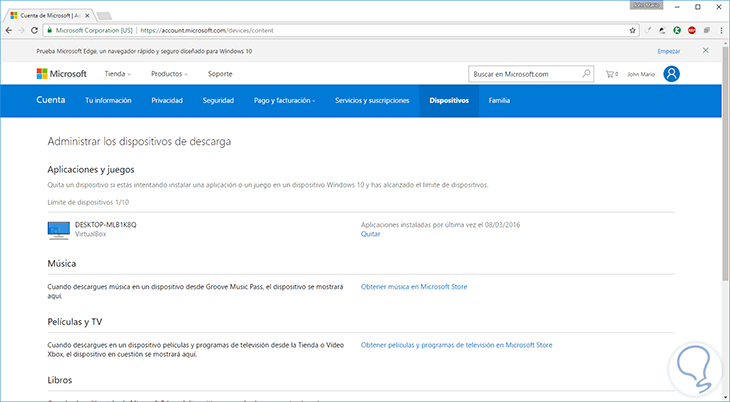Click the VirtualBox device label
The height and width of the screenshot is (402, 730).
pos(90,234)
